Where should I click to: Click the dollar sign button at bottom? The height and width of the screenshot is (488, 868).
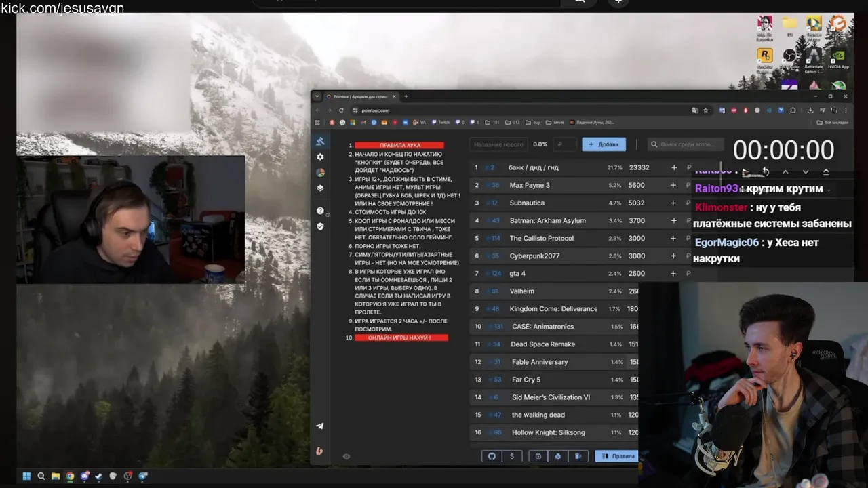[511, 456]
